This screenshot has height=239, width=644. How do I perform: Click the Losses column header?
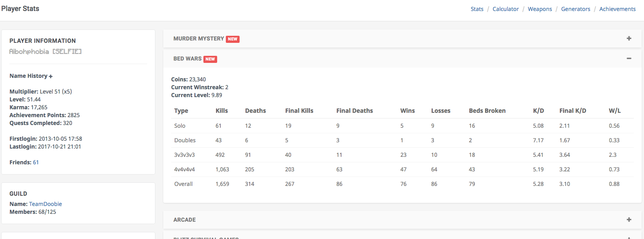441,111
